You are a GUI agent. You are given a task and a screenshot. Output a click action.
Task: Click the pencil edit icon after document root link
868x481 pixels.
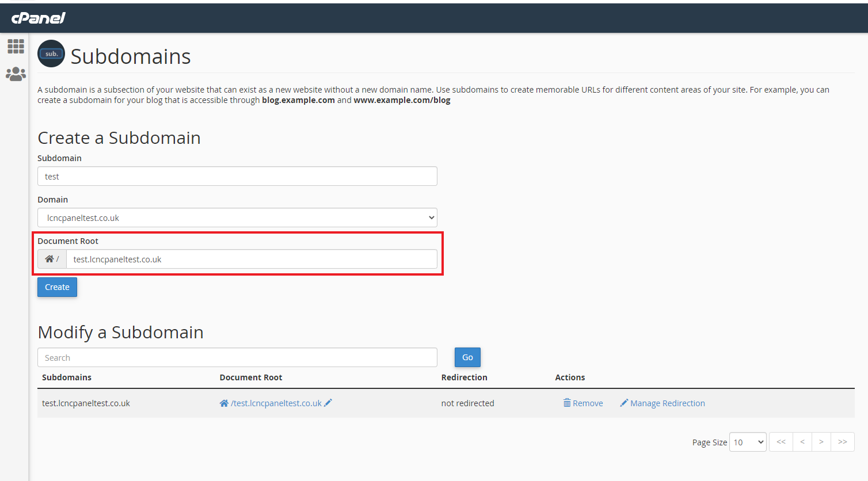(328, 403)
